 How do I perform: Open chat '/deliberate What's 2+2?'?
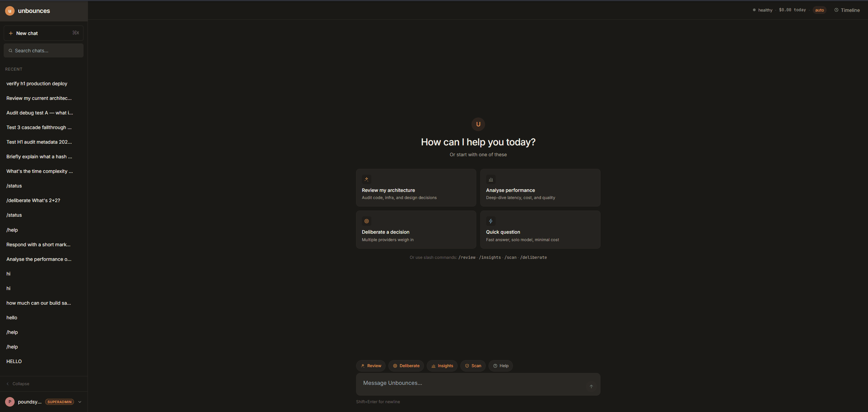click(43, 200)
